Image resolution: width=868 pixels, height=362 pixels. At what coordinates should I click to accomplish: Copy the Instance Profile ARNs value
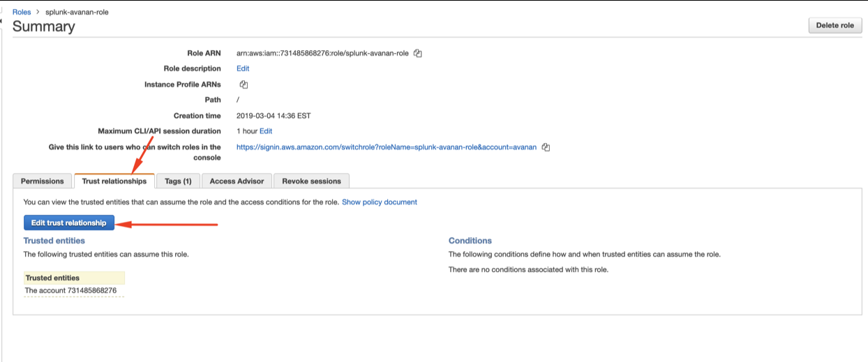coord(244,84)
